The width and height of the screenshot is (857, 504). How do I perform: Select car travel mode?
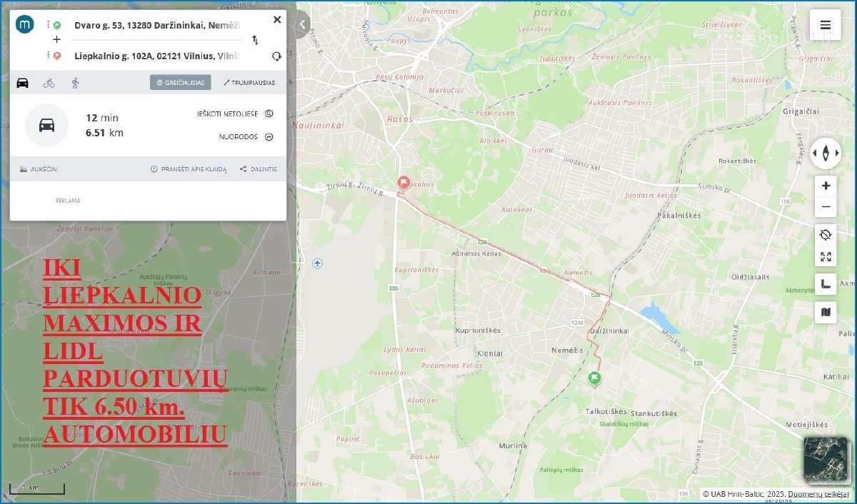pyautogui.click(x=23, y=83)
